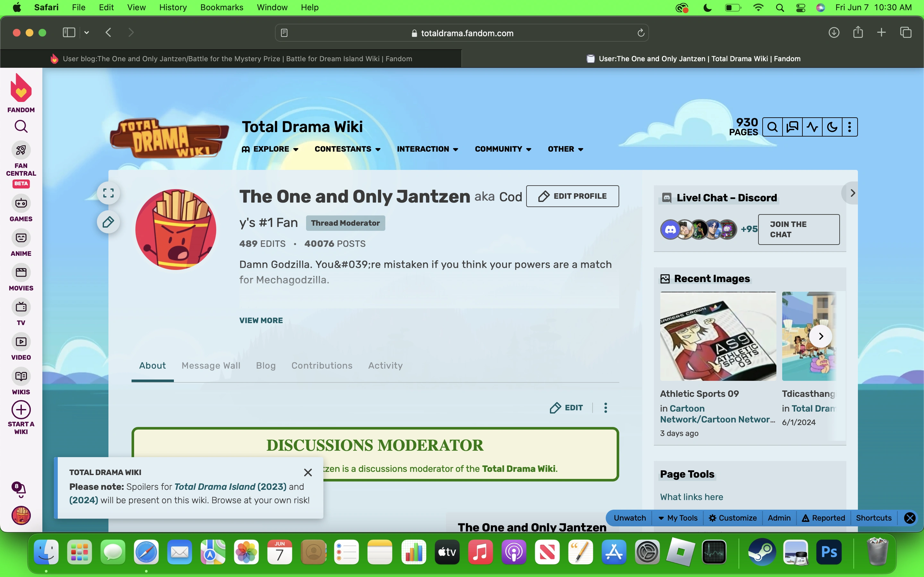Advance Recent Images carousel with arrow
Screen dimensions: 924x577
click(820, 336)
